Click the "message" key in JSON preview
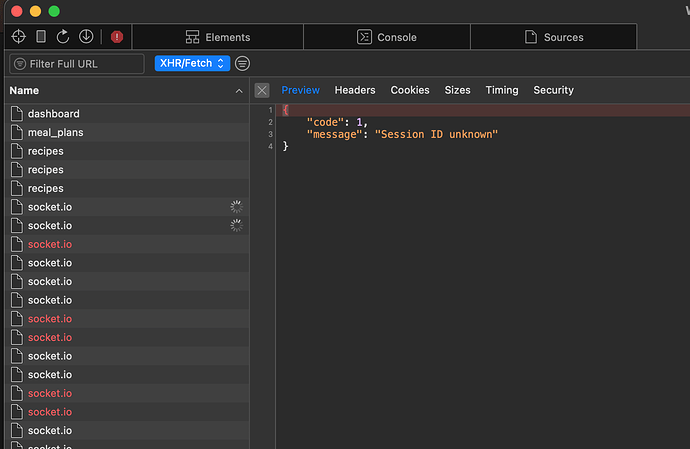The width and height of the screenshot is (690, 449). [334, 134]
